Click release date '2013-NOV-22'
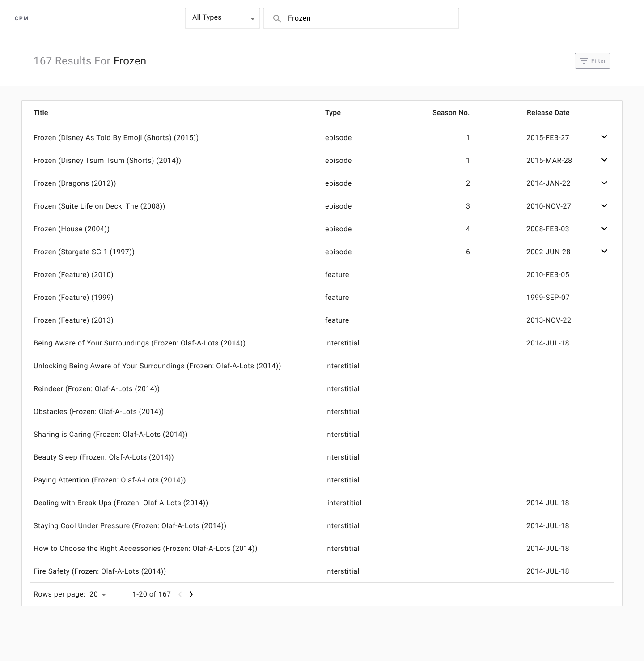This screenshot has height=661, width=644. coord(549,320)
